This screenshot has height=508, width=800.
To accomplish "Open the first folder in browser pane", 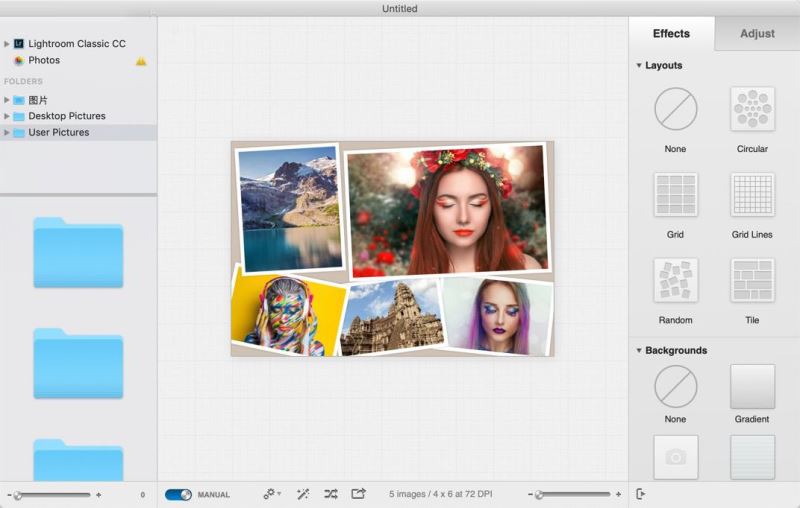I will (x=79, y=252).
